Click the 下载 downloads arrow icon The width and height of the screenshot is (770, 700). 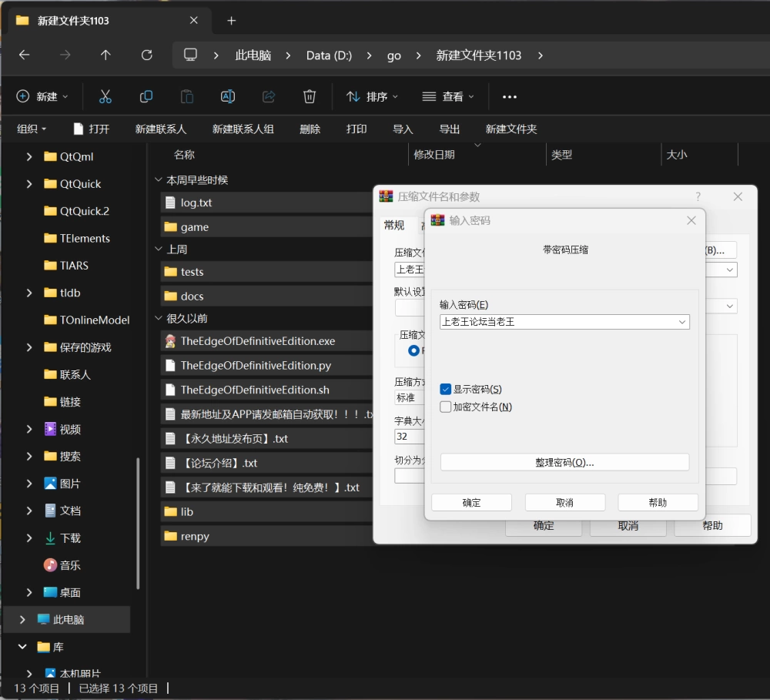(x=50, y=538)
